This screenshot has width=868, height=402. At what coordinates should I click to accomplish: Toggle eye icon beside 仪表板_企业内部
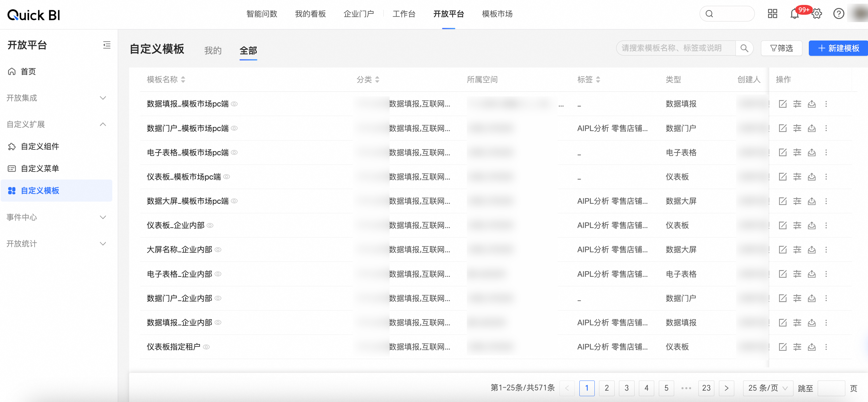pyautogui.click(x=210, y=225)
